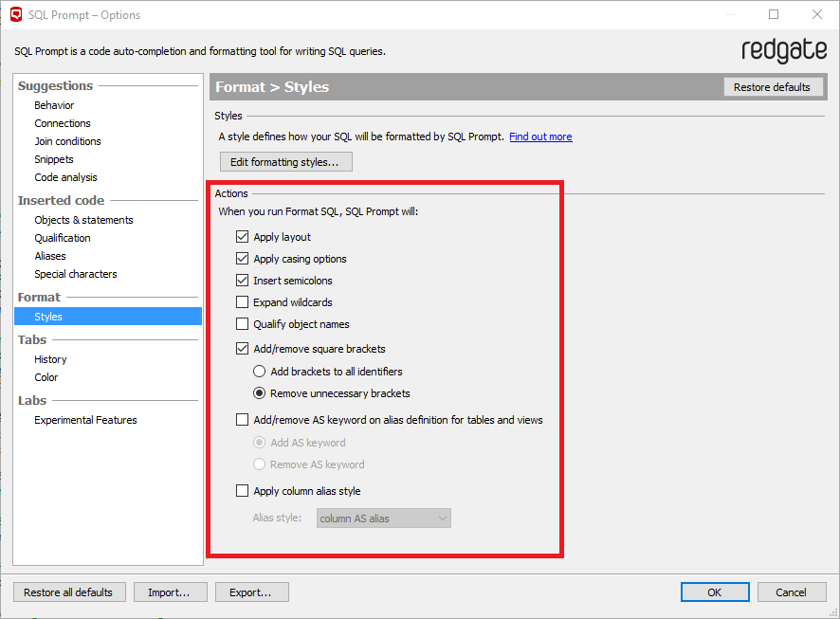
Task: Enable the Expand wildcards checkbox
Action: tap(243, 302)
